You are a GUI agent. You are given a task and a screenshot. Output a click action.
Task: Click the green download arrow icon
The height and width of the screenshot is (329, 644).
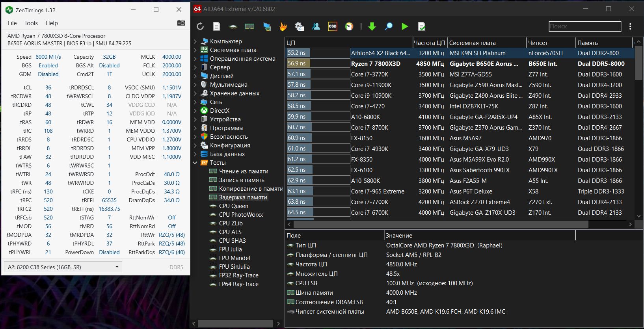pyautogui.click(x=372, y=26)
